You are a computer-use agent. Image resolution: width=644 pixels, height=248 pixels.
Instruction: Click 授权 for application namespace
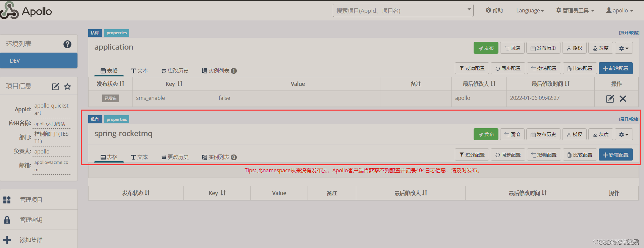(x=574, y=48)
